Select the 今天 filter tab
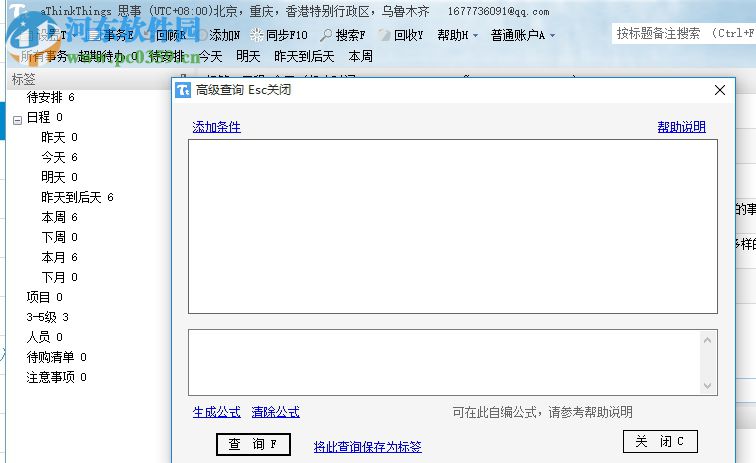 coord(210,56)
